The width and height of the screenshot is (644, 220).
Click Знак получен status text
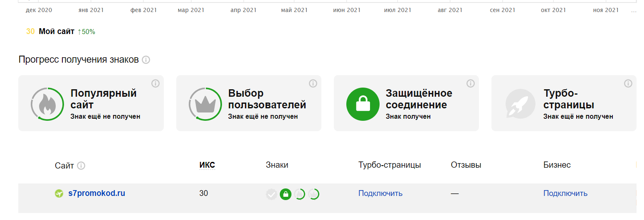coord(408,117)
